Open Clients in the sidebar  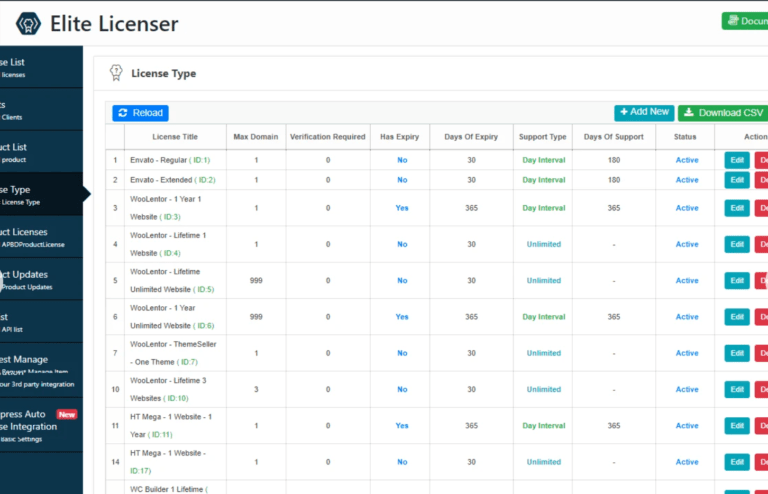pos(41,110)
